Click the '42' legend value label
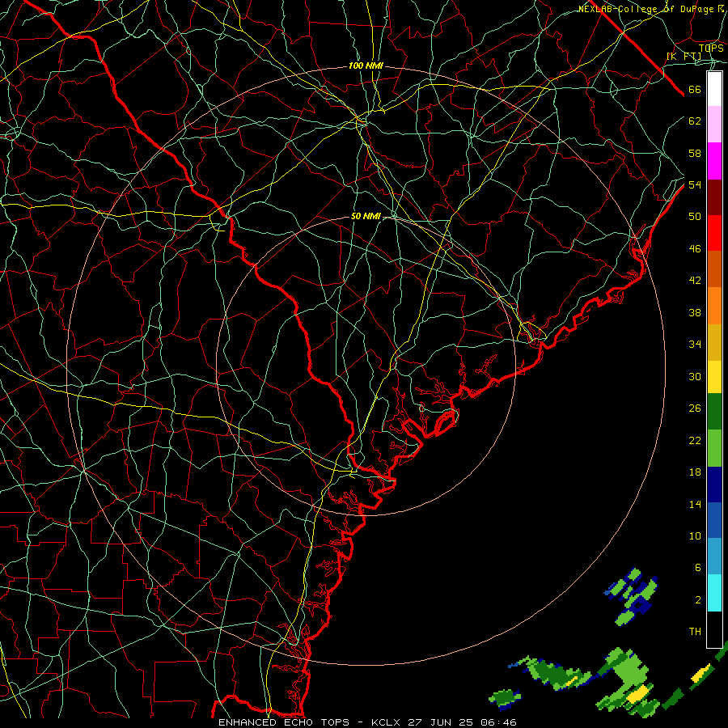Screen dimensions: 728x728 (695, 281)
